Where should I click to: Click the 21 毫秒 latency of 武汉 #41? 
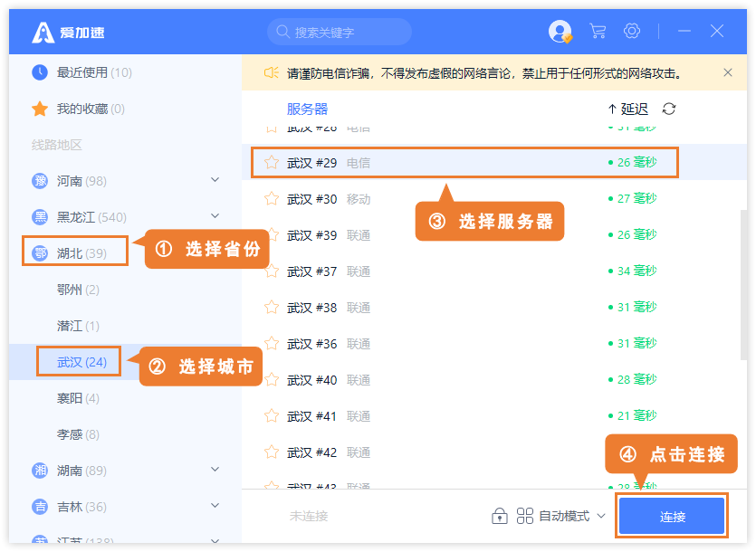pyautogui.click(x=633, y=415)
